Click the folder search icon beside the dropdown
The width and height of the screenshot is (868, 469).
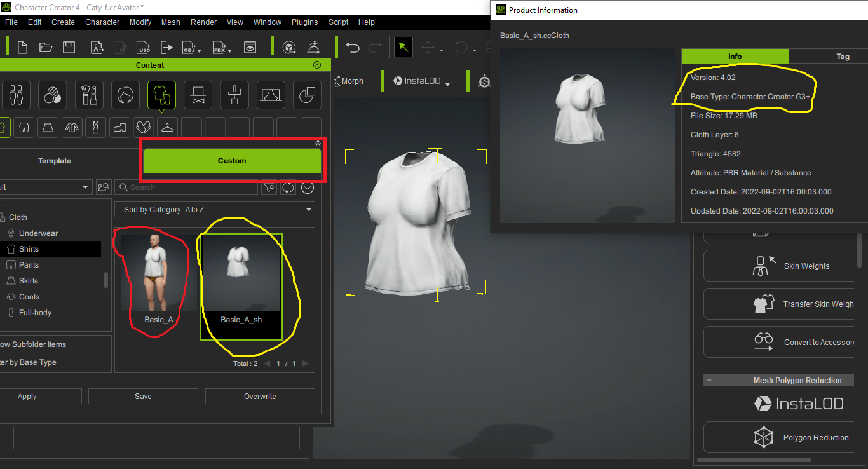point(104,187)
